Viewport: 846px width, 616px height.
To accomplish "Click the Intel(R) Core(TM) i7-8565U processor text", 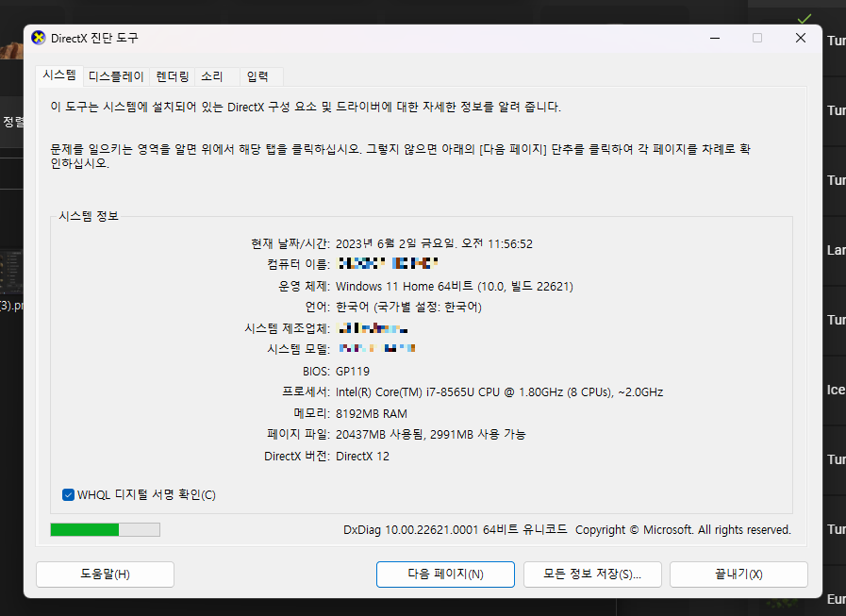I will coord(499,391).
